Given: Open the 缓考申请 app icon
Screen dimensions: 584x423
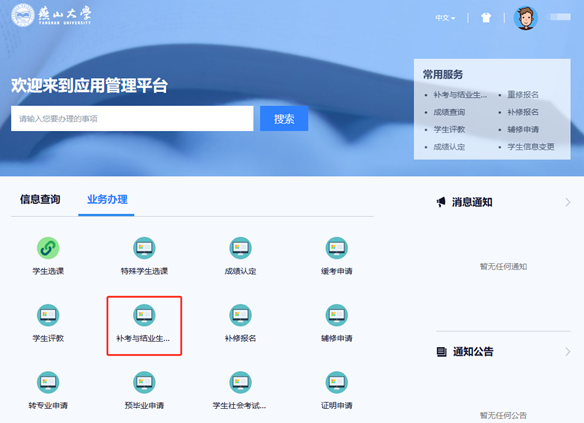Looking at the screenshot, I should coord(336,248).
